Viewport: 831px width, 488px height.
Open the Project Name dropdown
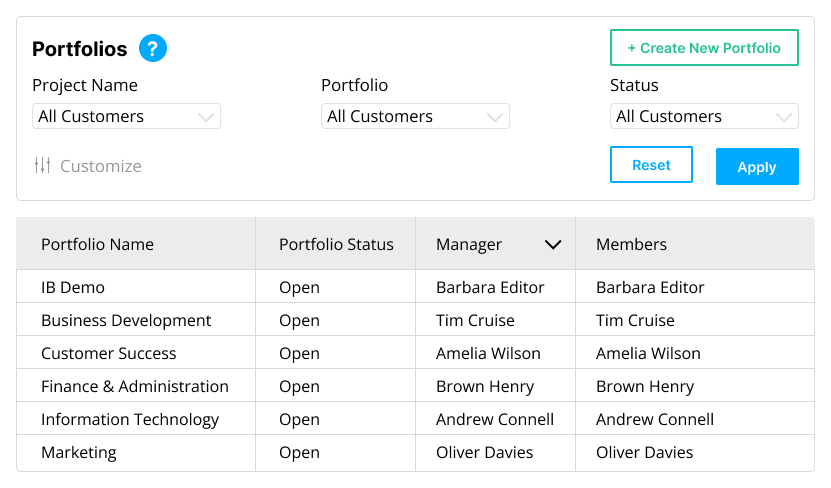pos(126,117)
